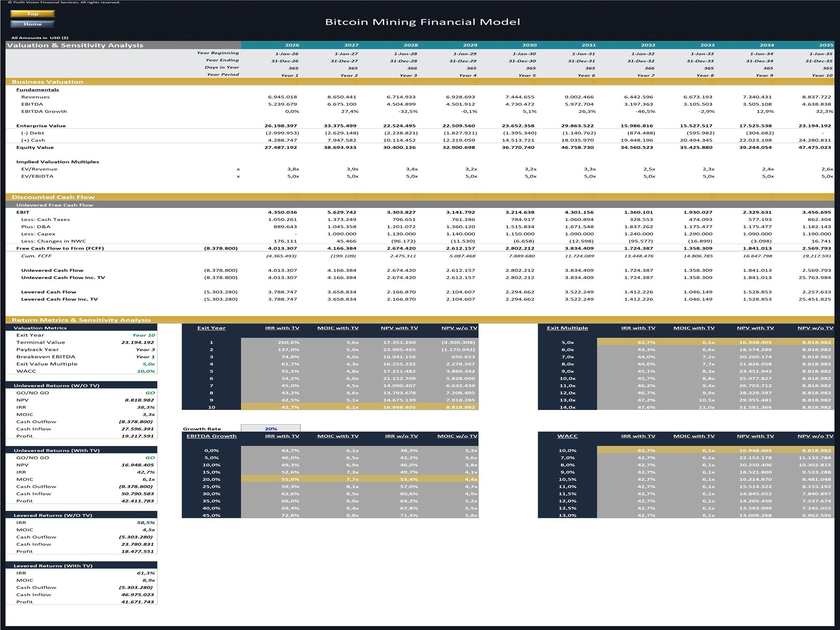
Task: Click the Return Metrics & Sensitivity Analysis banner
Action: pos(82,320)
